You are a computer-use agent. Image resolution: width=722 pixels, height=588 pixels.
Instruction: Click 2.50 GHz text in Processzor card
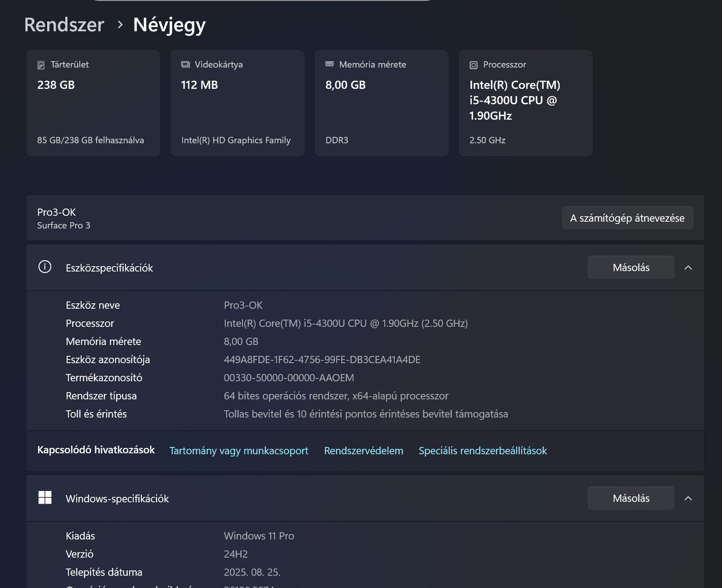point(487,140)
